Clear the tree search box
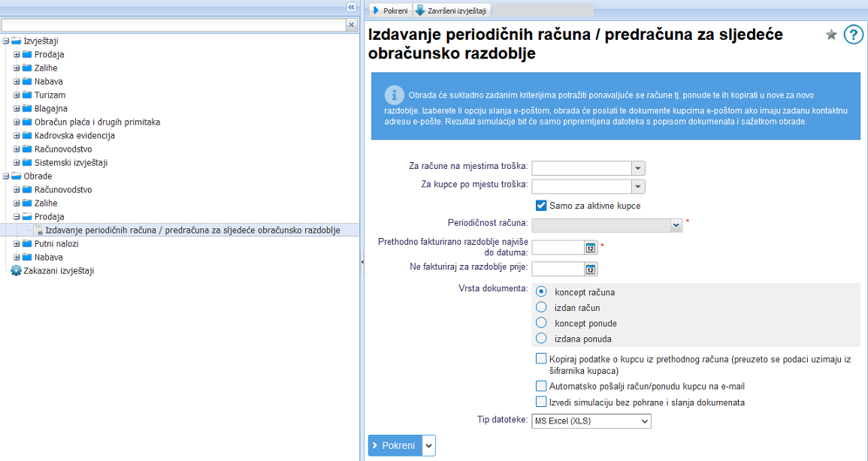868x461 pixels. pos(351,25)
